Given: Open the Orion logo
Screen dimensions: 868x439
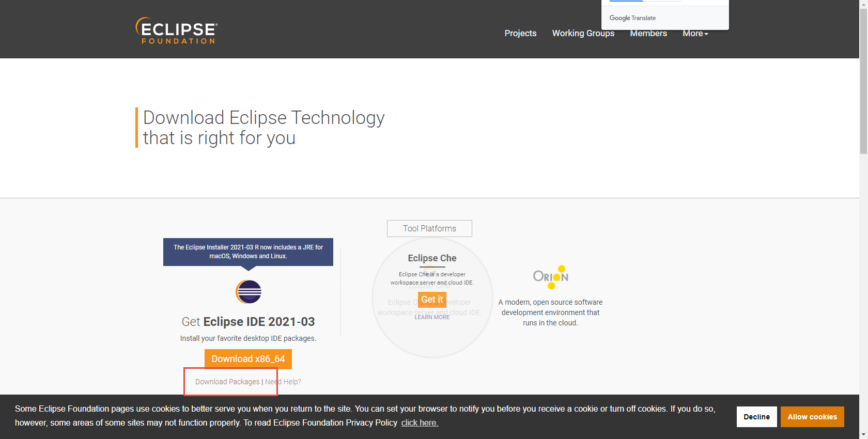Looking at the screenshot, I should coord(551,277).
